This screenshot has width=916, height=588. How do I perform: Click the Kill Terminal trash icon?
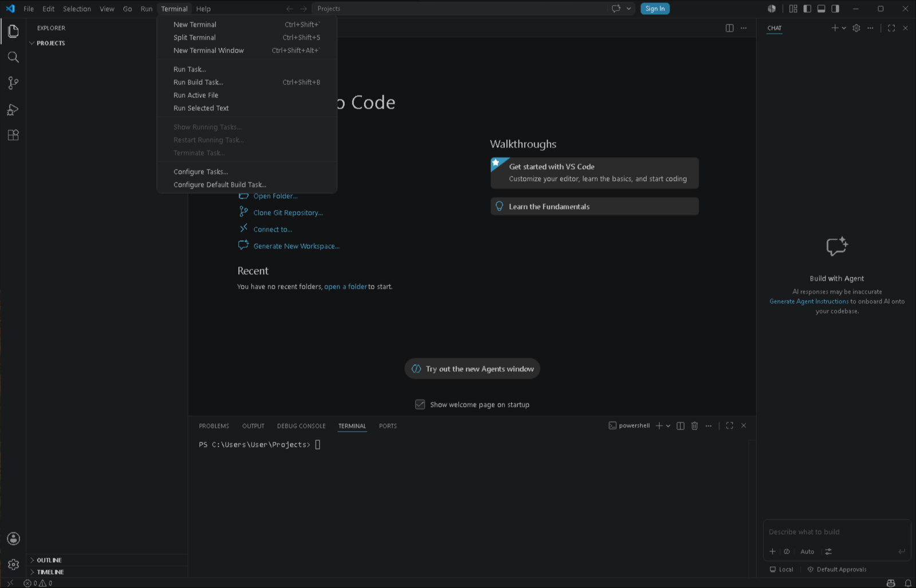tap(694, 426)
